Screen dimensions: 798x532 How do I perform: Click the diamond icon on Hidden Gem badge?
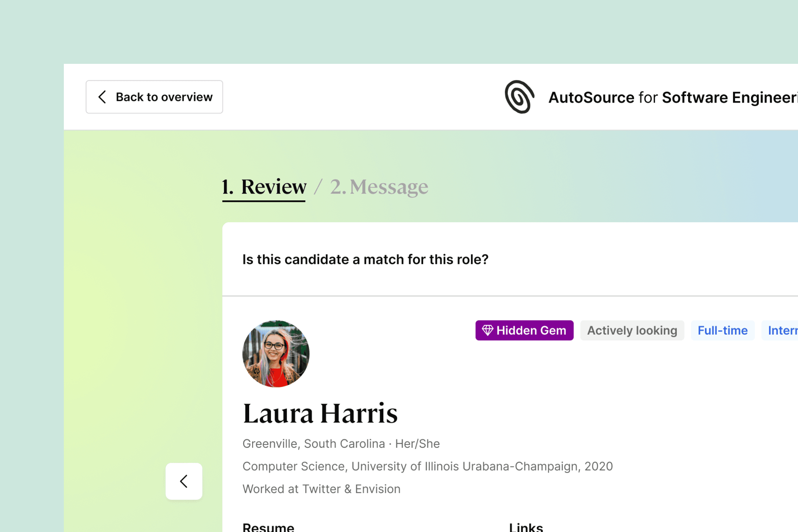point(488,330)
